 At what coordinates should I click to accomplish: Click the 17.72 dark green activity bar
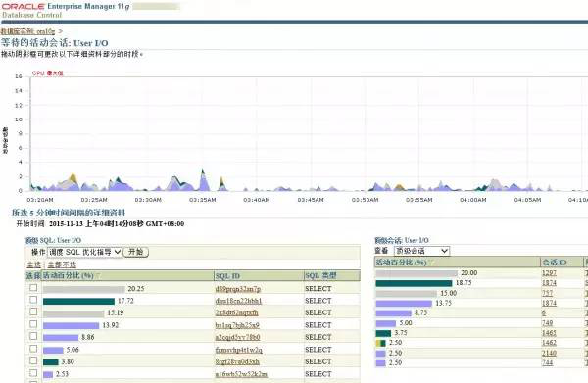pos(78,301)
